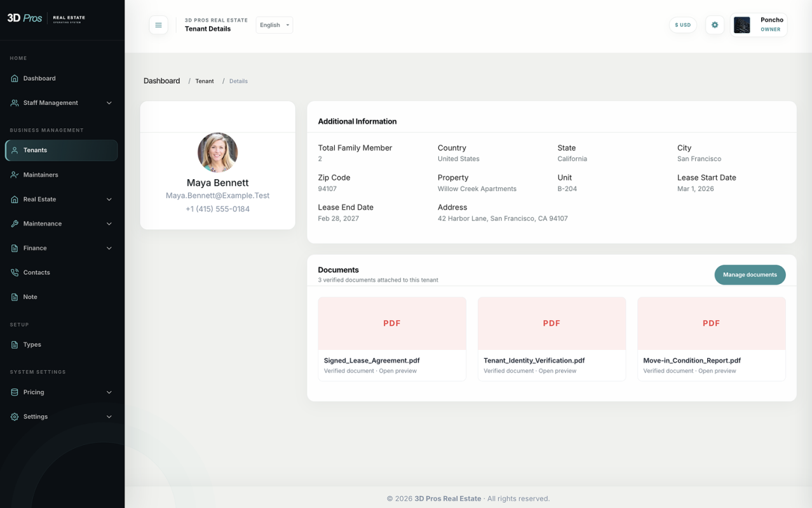Click the unit value B-204
This screenshot has height=508, width=812.
567,189
